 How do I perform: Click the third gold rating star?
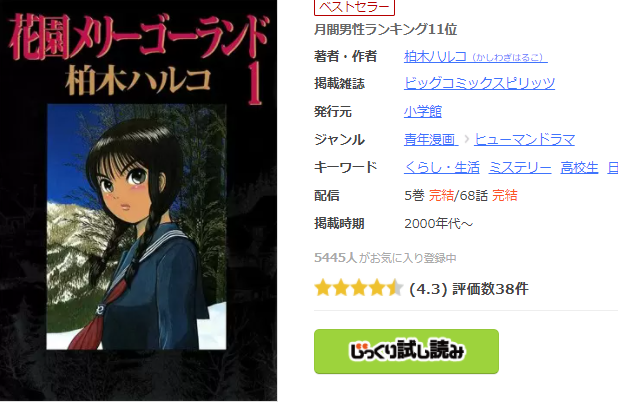359,288
